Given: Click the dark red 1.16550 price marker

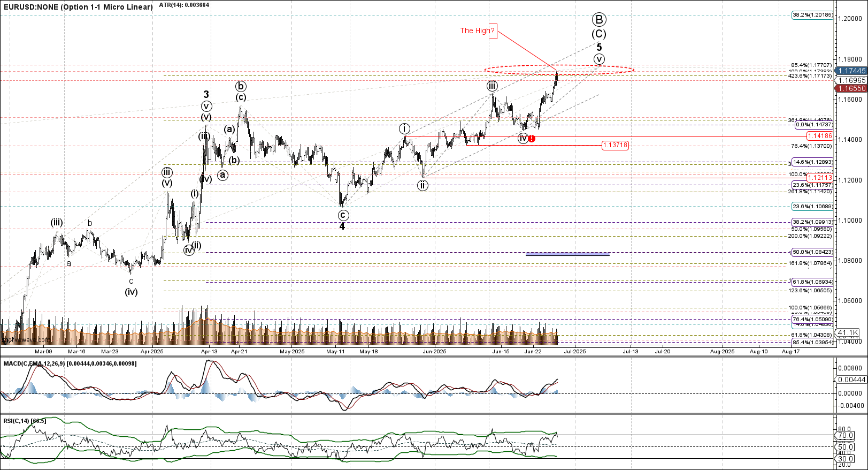Looking at the screenshot, I should coord(851,88).
